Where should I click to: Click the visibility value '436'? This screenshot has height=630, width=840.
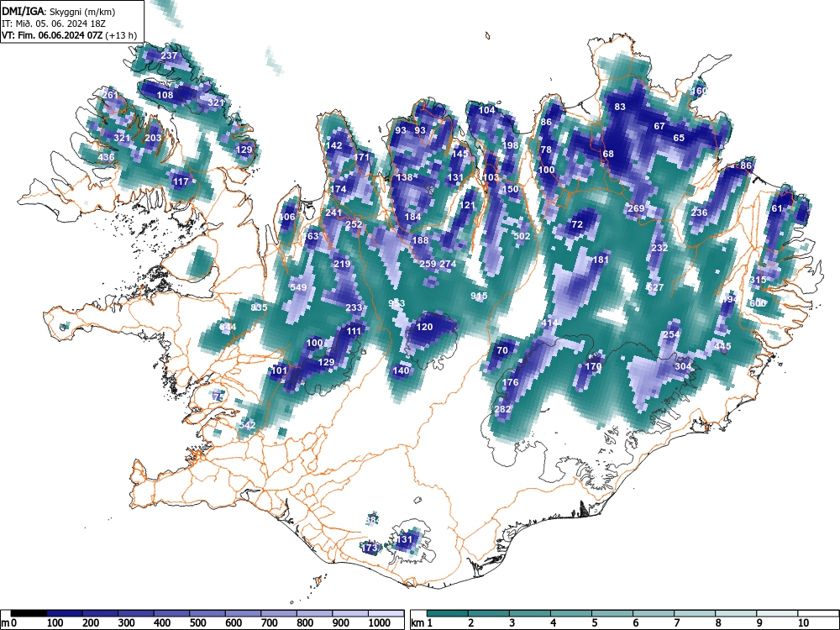[x=106, y=158]
